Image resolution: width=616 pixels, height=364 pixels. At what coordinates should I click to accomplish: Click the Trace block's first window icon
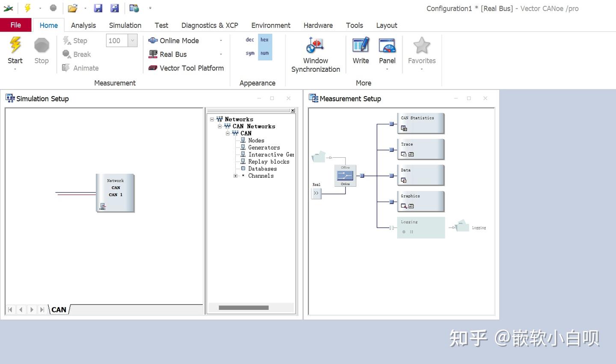point(404,154)
